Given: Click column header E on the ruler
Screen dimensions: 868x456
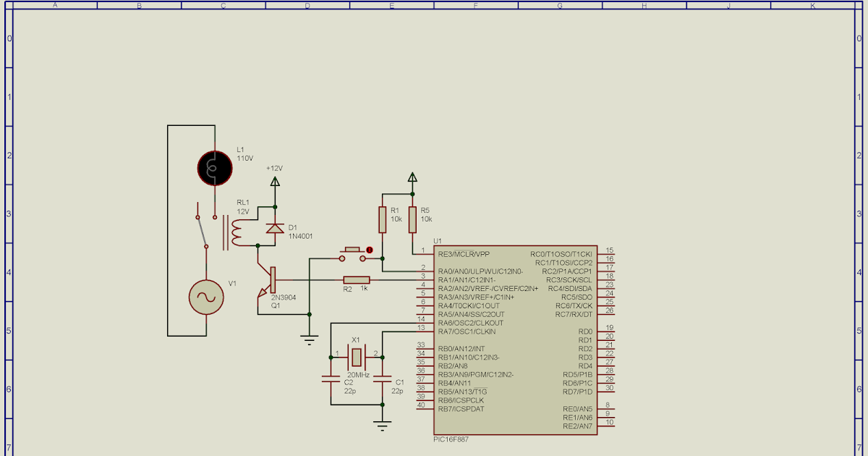Looking at the screenshot, I should (x=391, y=4).
